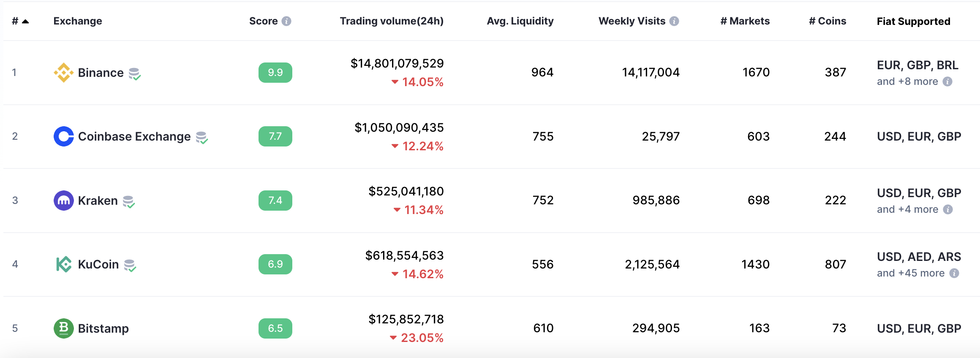
Task: Click KuCoin fiat list USD, AED, ARS
Action: (919, 257)
